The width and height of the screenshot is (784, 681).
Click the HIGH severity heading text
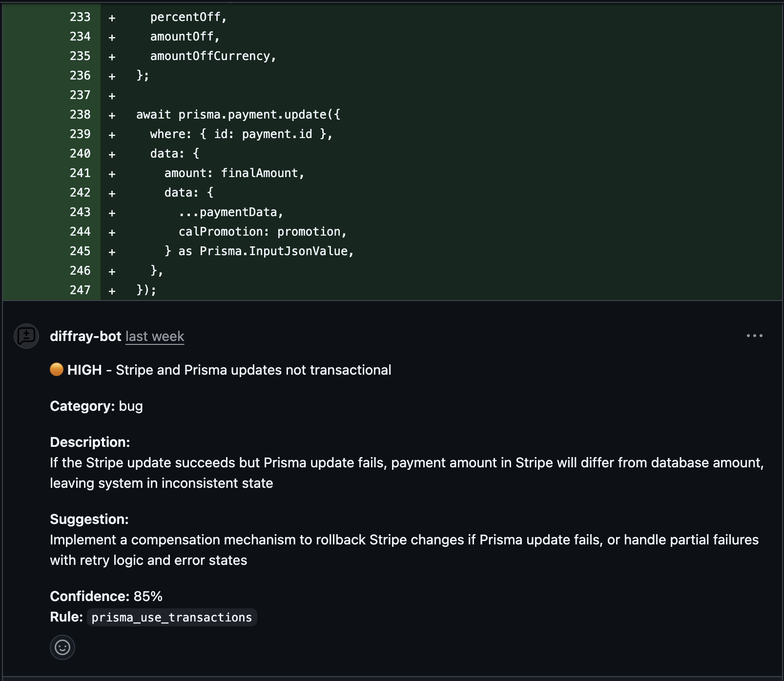tap(84, 370)
